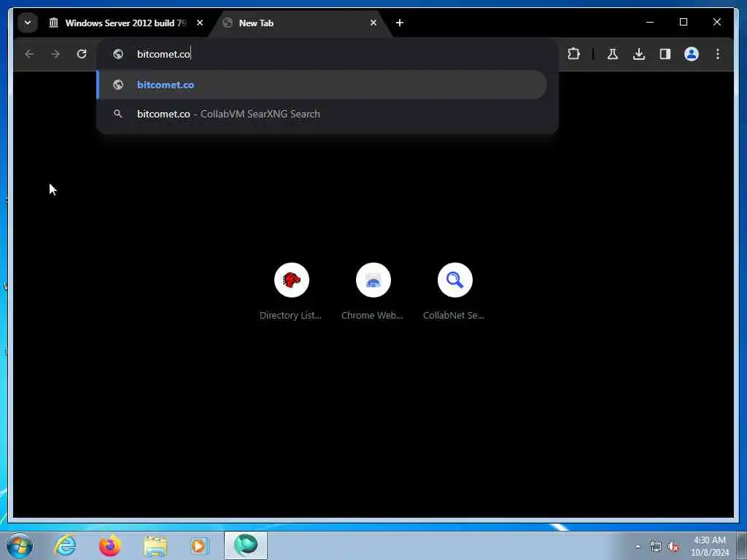747x560 pixels.
Task: Open Chrome Web Store shortcut tile
Action: pyautogui.click(x=373, y=292)
